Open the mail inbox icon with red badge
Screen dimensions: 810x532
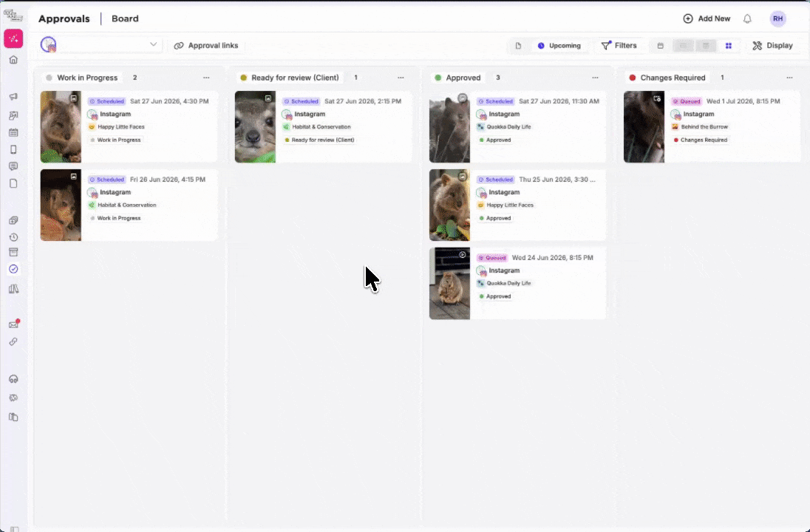click(13, 324)
